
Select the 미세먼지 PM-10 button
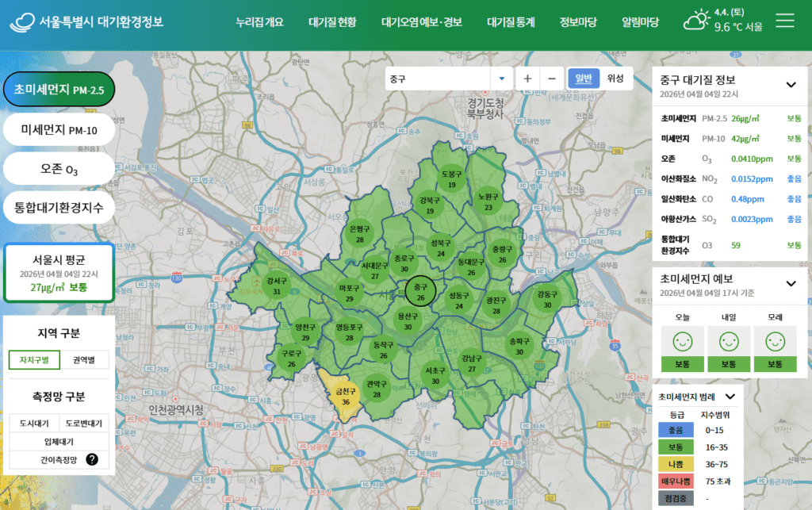(59, 130)
